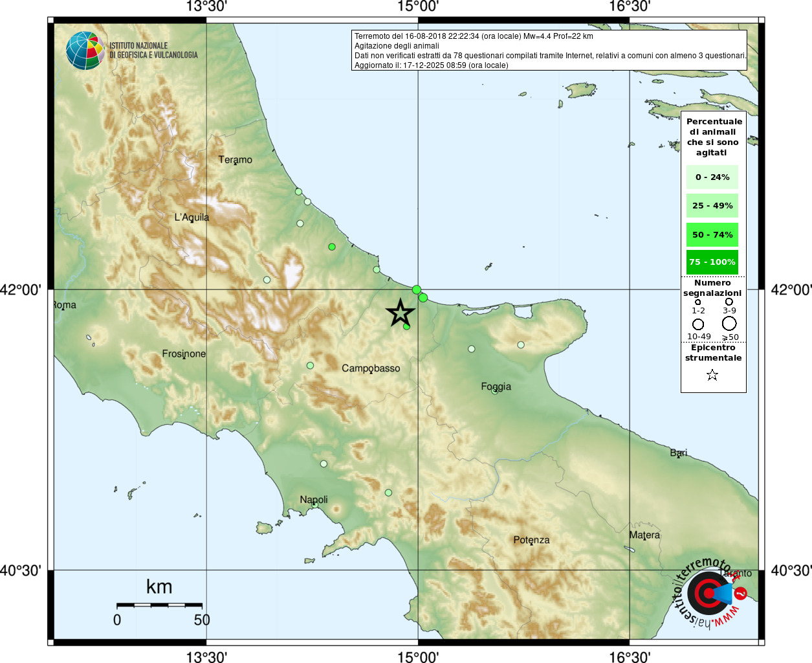The width and height of the screenshot is (812, 663).
Task: Click the 25 - 49% legend swatch
Action: 712,205
